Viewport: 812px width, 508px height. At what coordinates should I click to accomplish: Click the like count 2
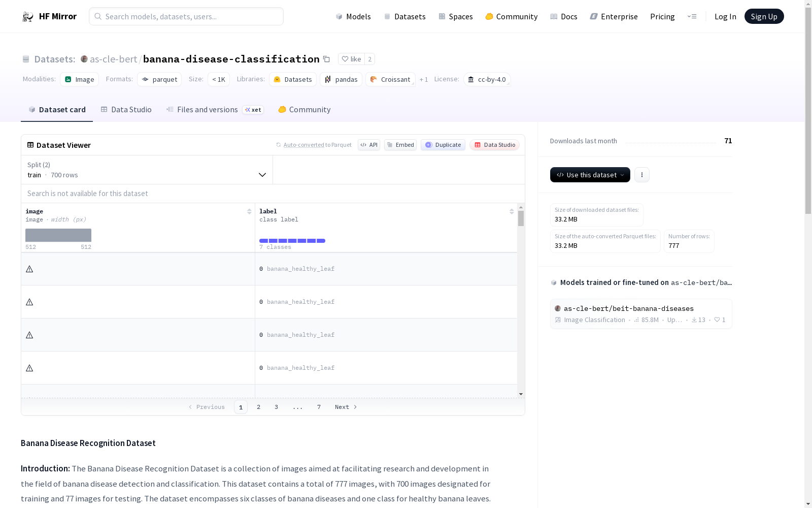369,59
